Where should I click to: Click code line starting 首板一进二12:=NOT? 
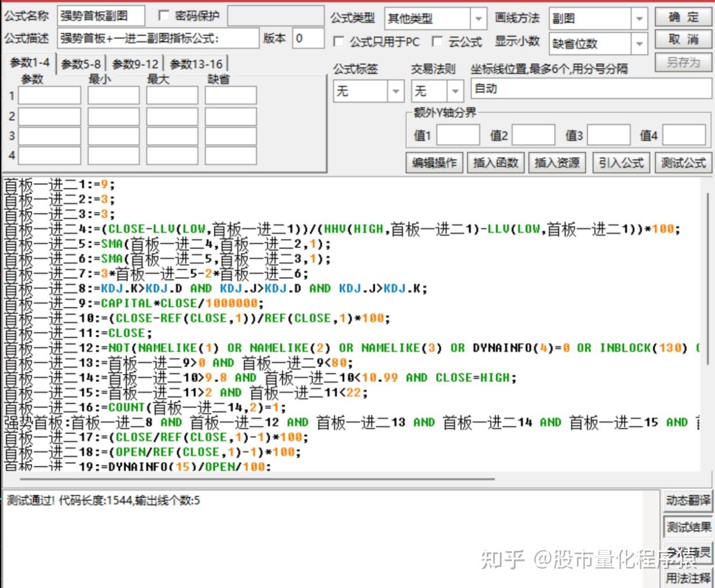click(352, 349)
